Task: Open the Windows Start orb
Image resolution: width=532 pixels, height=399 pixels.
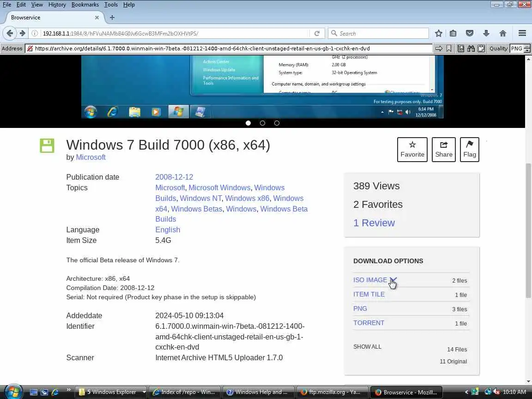Action: coord(14,392)
